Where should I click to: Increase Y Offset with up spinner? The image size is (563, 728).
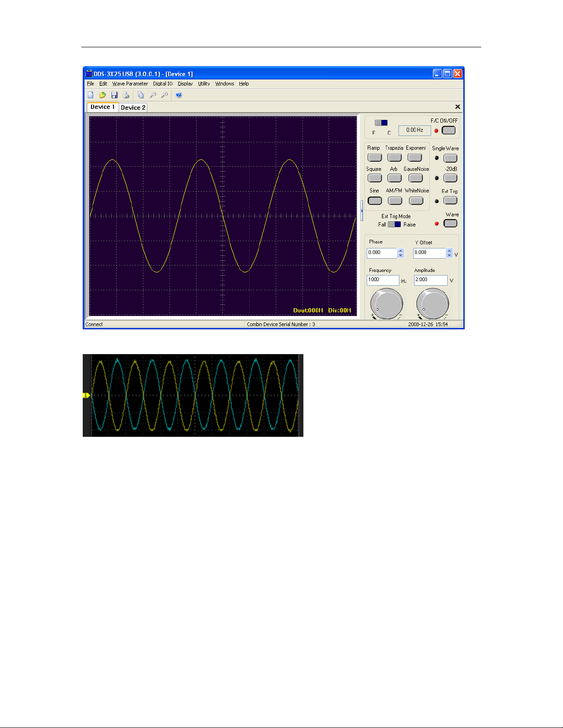[449, 251]
